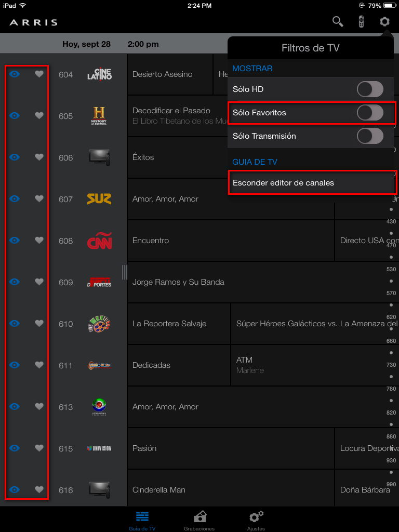The width and height of the screenshot is (399, 532).
Task: Hide channel 615 using its eye icon
Action: (x=14, y=448)
